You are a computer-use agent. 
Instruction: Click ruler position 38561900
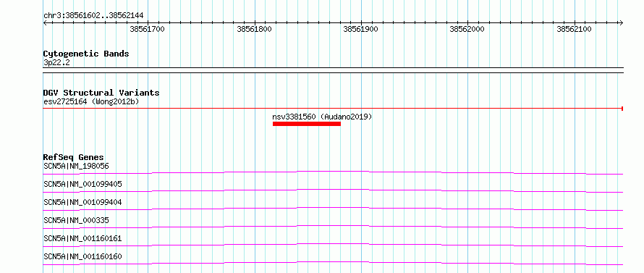pyautogui.click(x=360, y=29)
